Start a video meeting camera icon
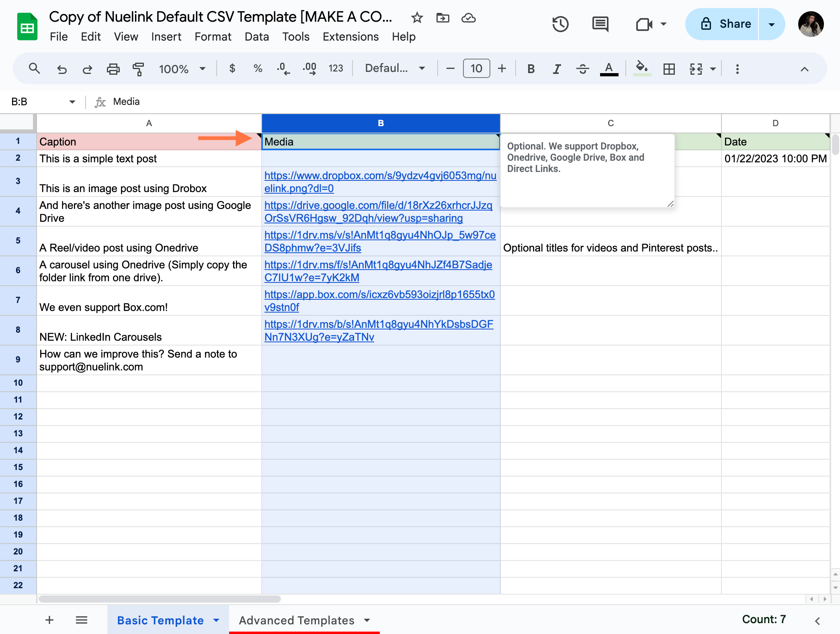840x634 pixels. tap(644, 24)
